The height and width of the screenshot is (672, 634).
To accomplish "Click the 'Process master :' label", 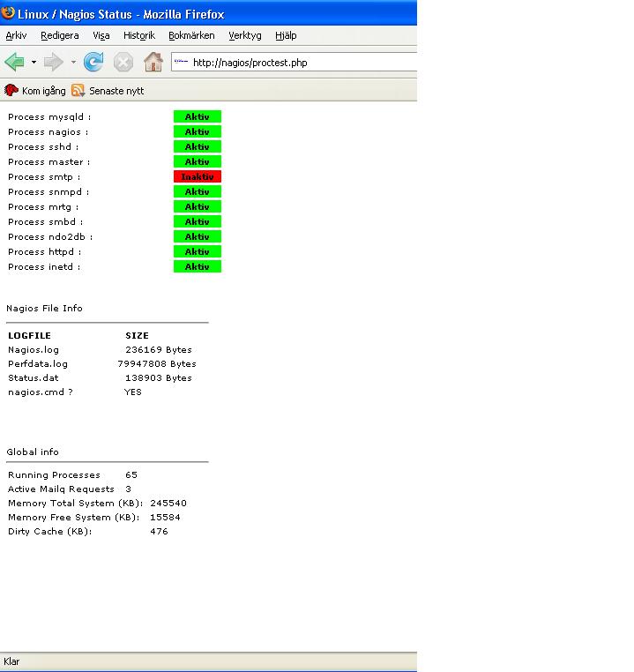I will pyautogui.click(x=48, y=162).
